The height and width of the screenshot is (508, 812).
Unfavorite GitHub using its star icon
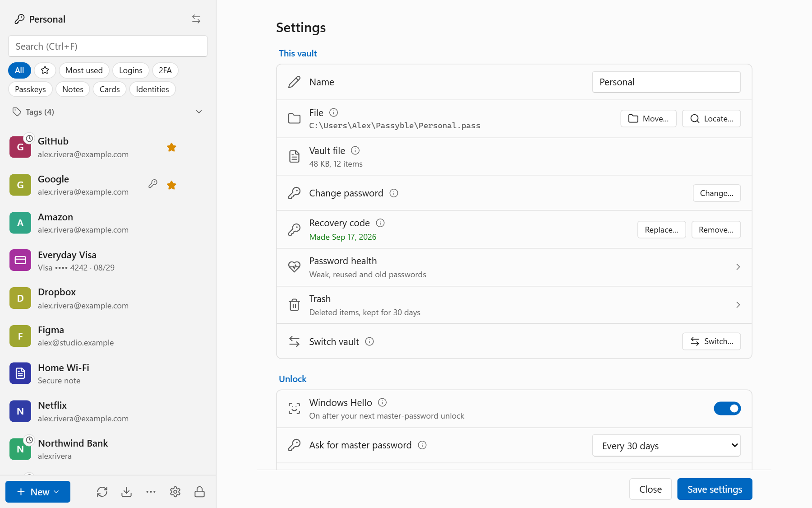click(x=171, y=147)
